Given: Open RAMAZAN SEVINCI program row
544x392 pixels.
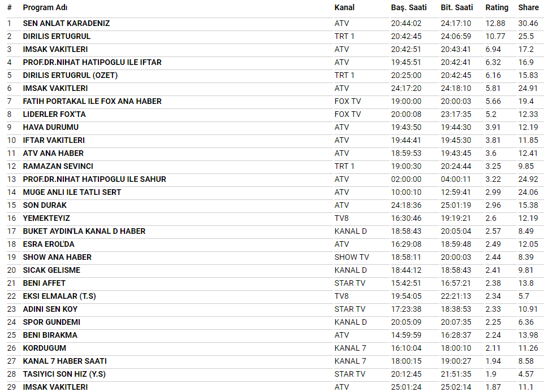Looking at the screenshot, I should pos(58,167).
